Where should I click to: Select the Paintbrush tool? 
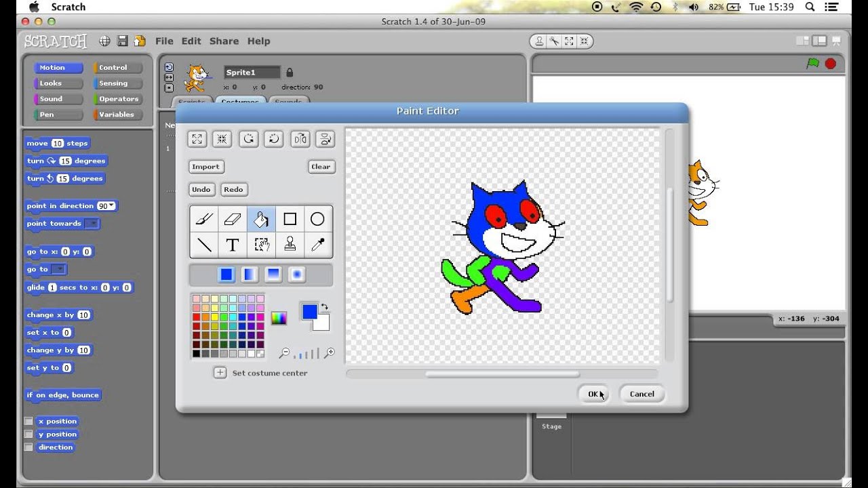point(204,219)
